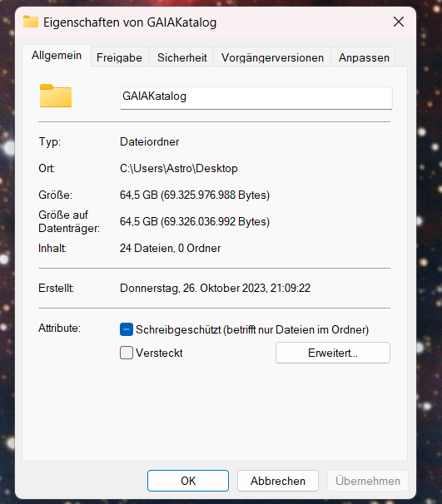Open the Erweitert... attributes button
Screen dimensions: 442x504
[x=333, y=353]
